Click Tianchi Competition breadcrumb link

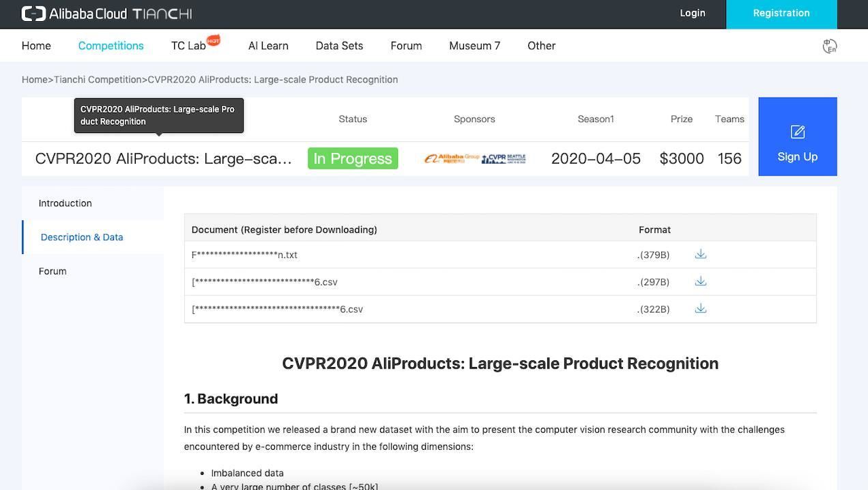98,79
